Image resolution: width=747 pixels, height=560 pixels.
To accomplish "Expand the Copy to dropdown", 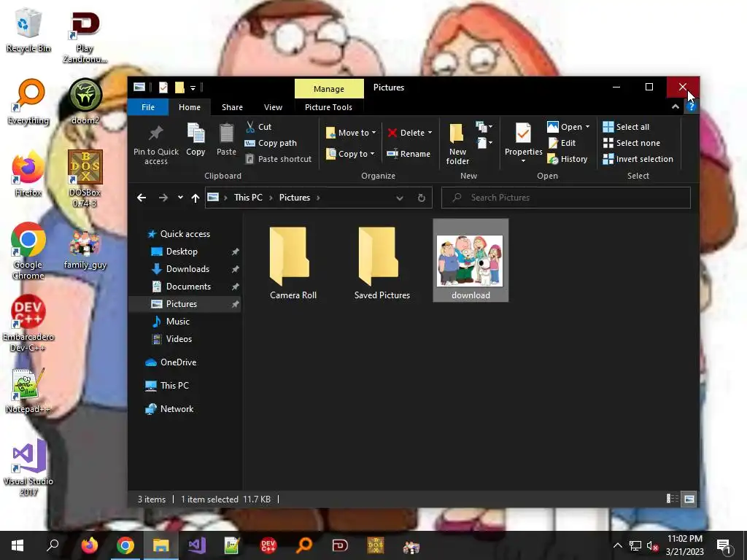I will point(373,154).
